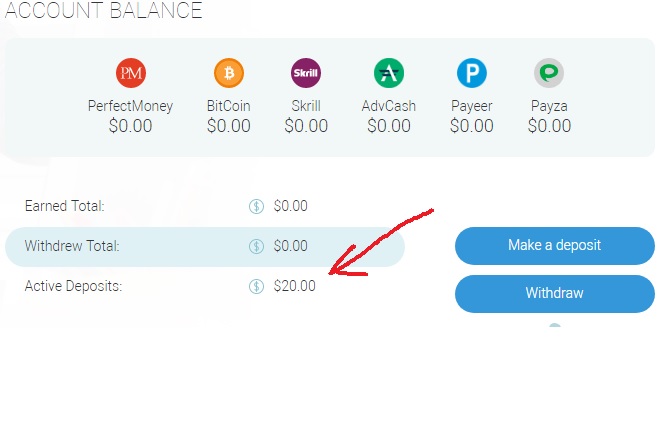Screen dimensions: 671x439
Task: Click the AdvCash label text
Action: coord(389,105)
